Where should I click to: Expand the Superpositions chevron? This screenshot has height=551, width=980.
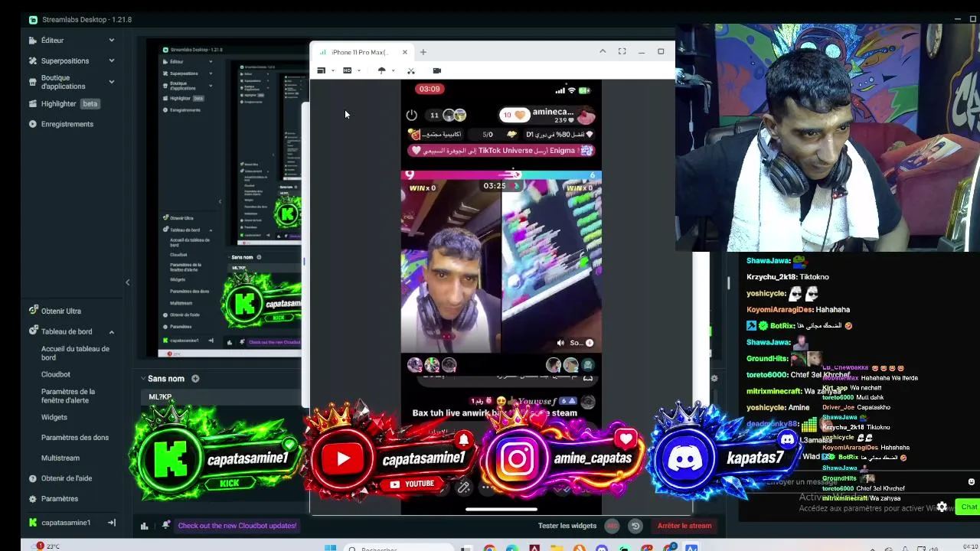111,60
